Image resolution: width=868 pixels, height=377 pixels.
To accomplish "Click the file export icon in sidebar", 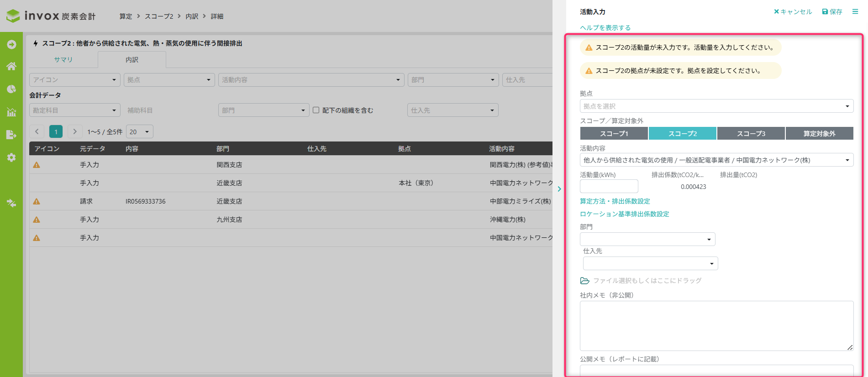I will [x=11, y=135].
